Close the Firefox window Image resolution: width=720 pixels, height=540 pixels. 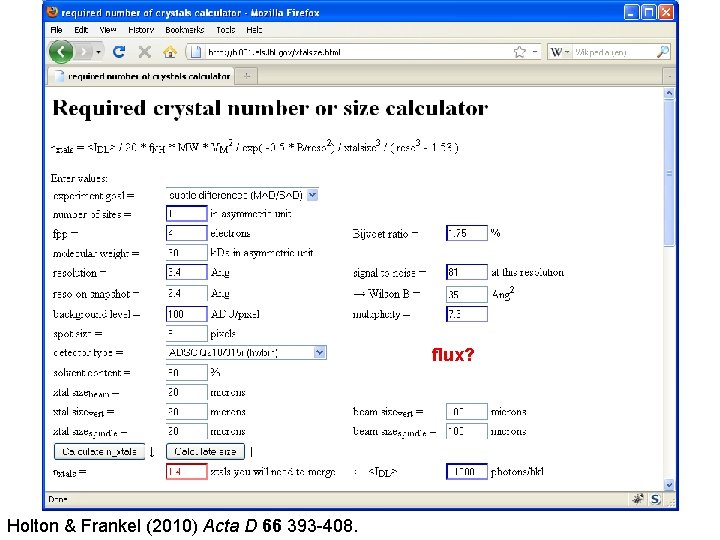(x=665, y=12)
